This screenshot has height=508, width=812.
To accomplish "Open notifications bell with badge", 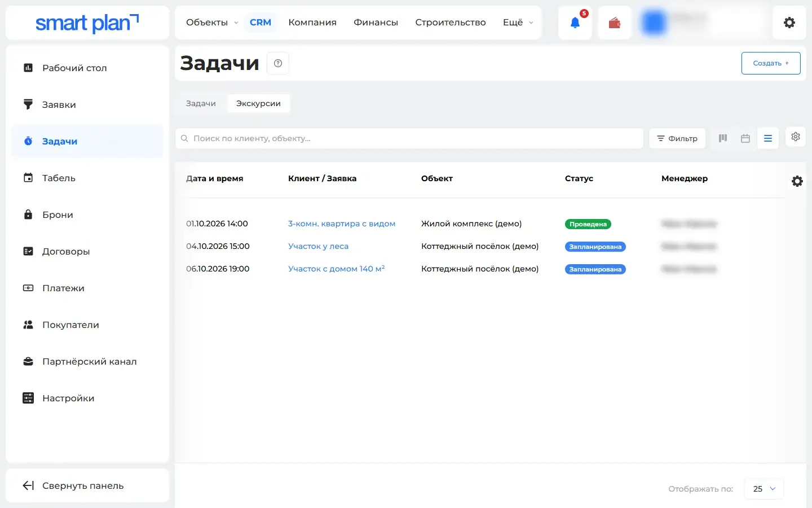I will [x=575, y=23].
